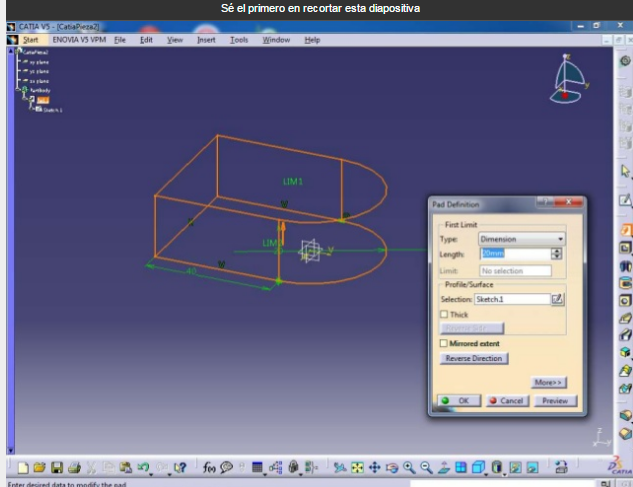Screen dimensions: 633x487
Task: Open the Insert menu
Action: pos(206,40)
